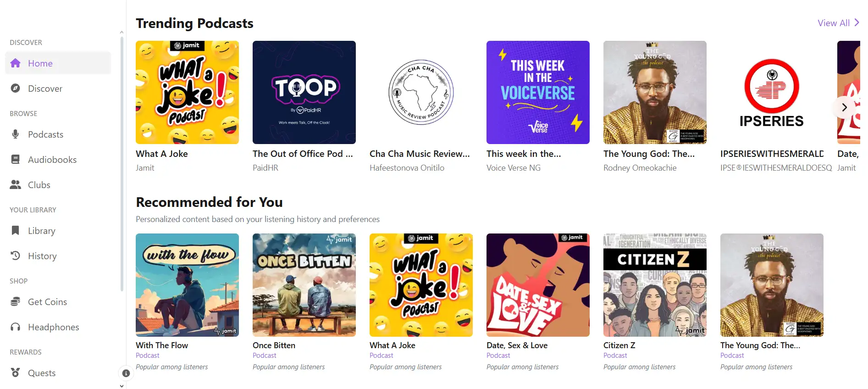This screenshot has width=868, height=389.
Task: Click the Clubs people icon
Action: point(16,185)
